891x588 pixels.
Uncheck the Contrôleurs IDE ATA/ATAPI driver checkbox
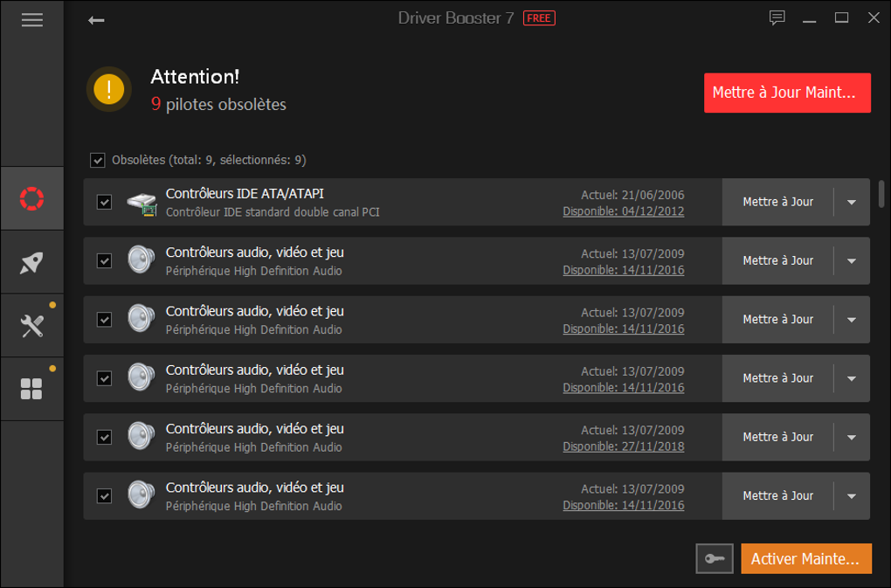(104, 202)
